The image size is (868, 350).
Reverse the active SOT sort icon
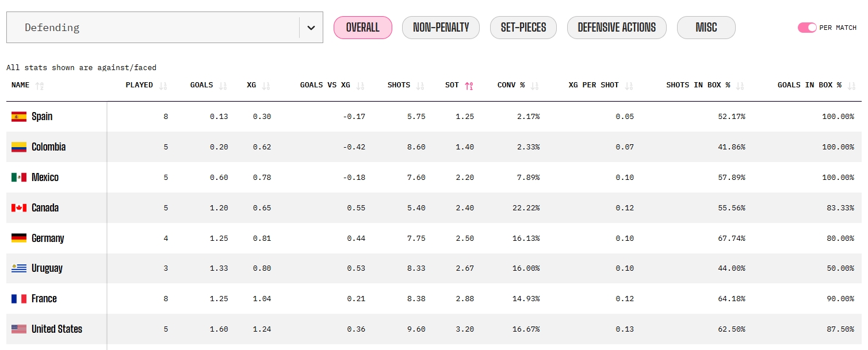tap(469, 86)
